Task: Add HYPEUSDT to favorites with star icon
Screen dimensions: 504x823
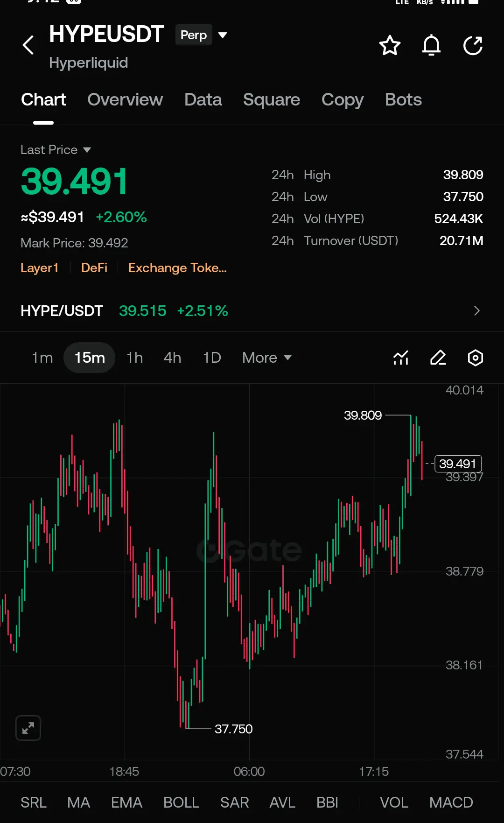Action: [x=390, y=45]
